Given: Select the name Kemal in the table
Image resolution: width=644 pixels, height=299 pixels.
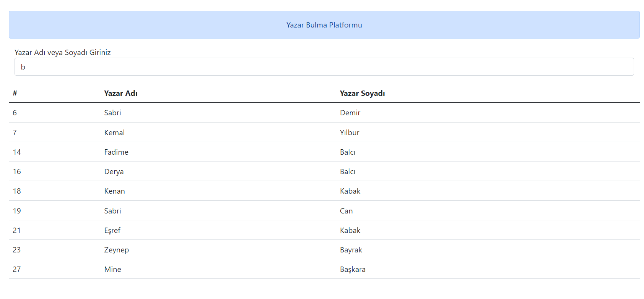Looking at the screenshot, I should coord(114,133).
